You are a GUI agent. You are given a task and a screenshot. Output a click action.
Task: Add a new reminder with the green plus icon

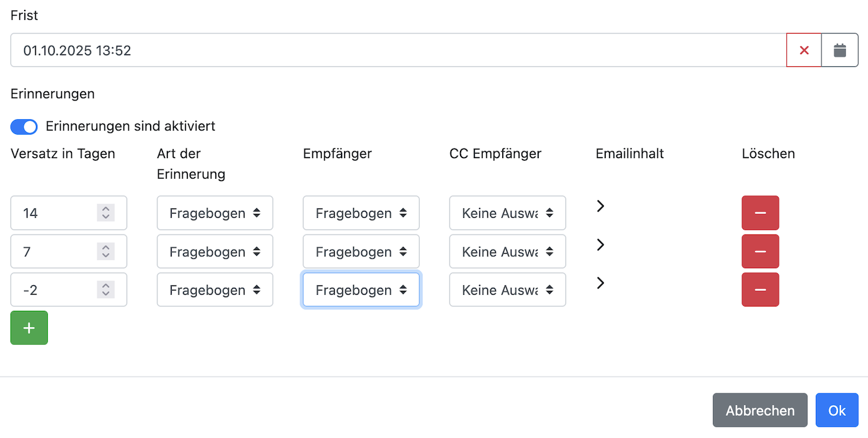[x=29, y=328]
